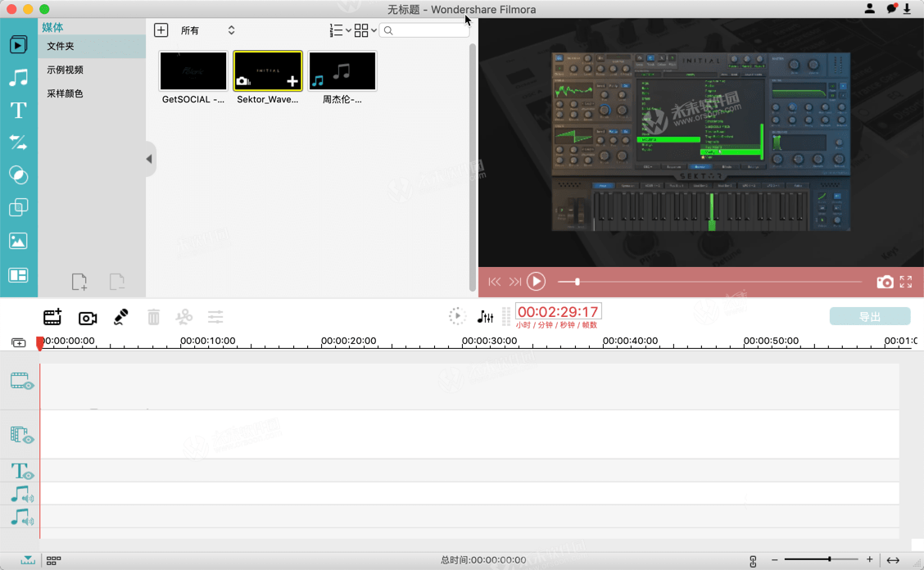Skip to next frame in preview
The width and height of the screenshot is (924, 570).
[x=515, y=282]
